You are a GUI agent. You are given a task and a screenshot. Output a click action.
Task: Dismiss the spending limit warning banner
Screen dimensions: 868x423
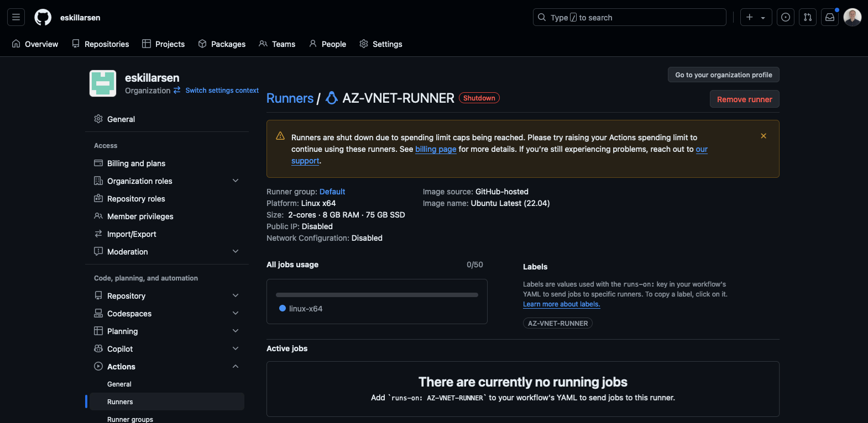pyautogui.click(x=764, y=136)
